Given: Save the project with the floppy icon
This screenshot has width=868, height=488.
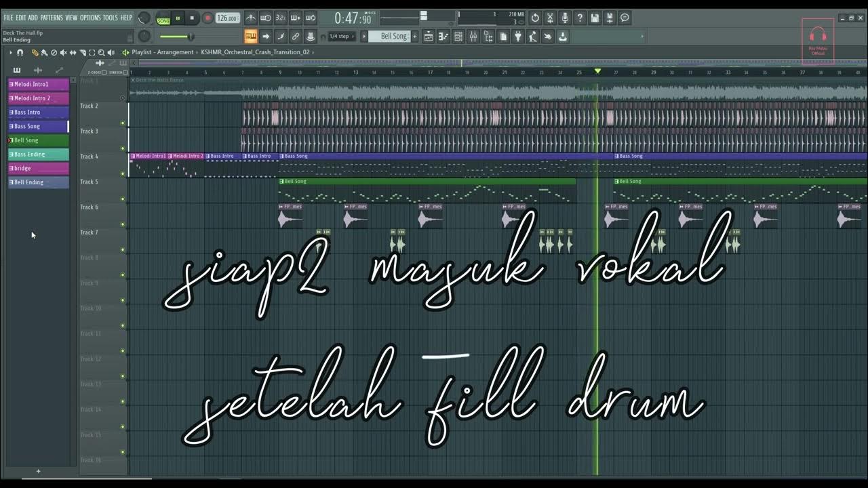Looking at the screenshot, I should pyautogui.click(x=595, y=18).
